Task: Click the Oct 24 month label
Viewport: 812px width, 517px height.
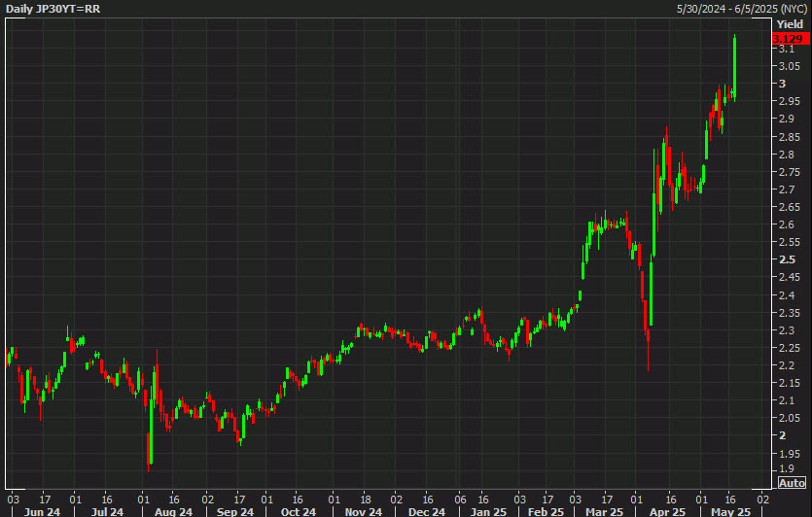Action: click(299, 512)
